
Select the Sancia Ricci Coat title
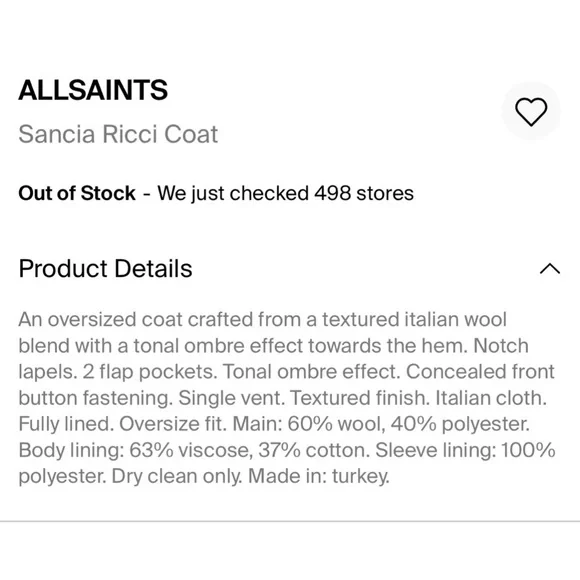tap(118, 134)
